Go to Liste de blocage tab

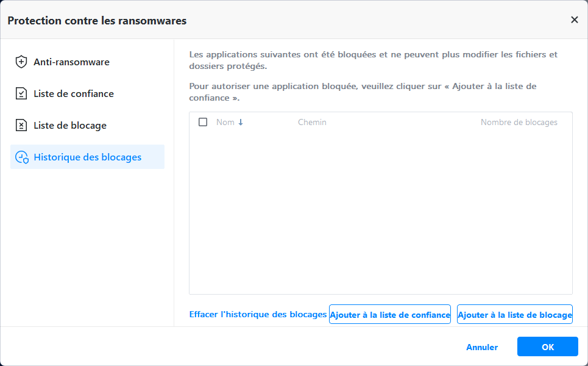coord(70,125)
